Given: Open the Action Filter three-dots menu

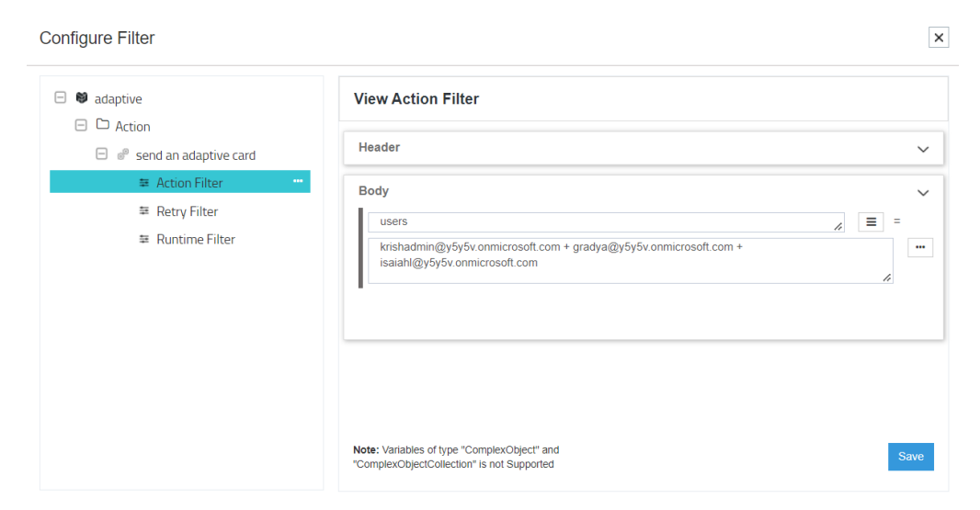Looking at the screenshot, I should (x=298, y=182).
